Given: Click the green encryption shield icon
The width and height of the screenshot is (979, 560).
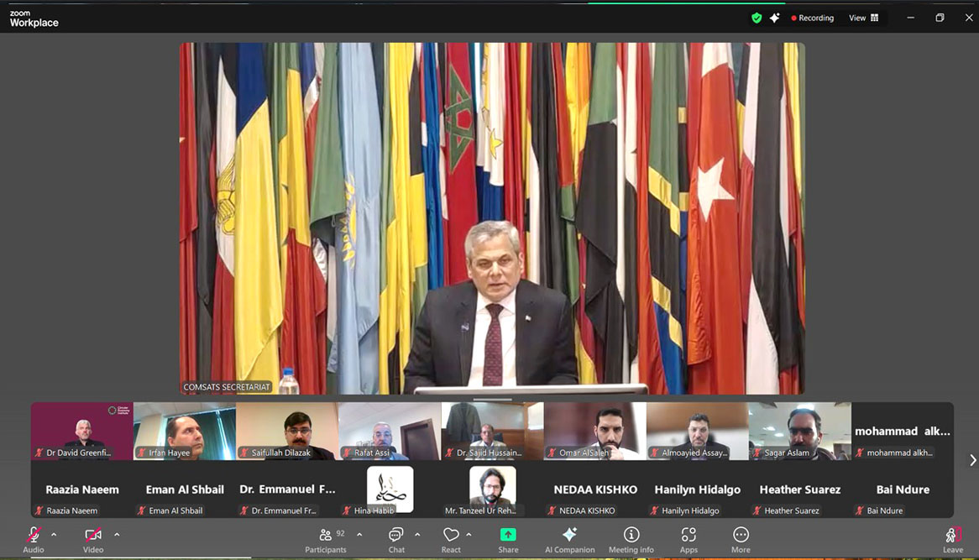Looking at the screenshot, I should pyautogui.click(x=756, y=18).
